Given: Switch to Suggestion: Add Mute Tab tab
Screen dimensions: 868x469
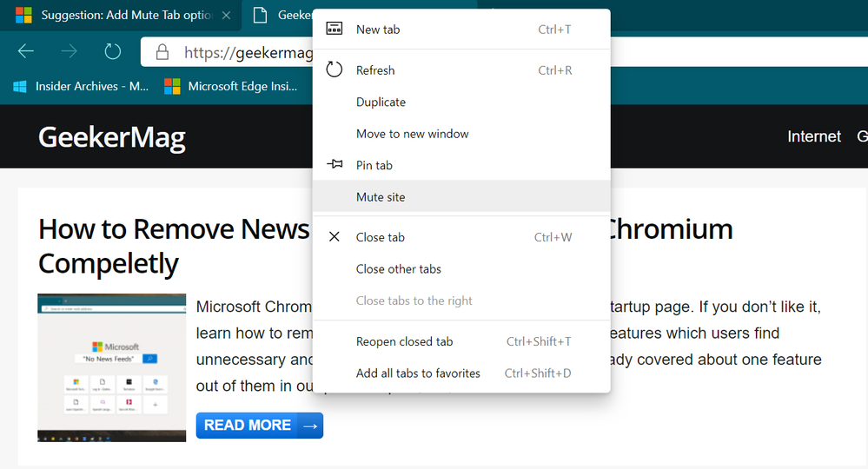Looking at the screenshot, I should (x=121, y=16).
